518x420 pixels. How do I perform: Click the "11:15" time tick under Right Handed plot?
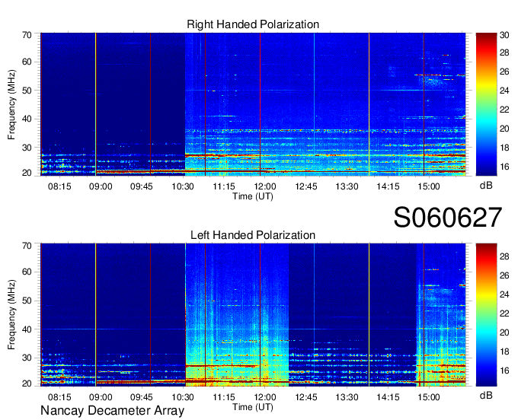click(x=224, y=186)
